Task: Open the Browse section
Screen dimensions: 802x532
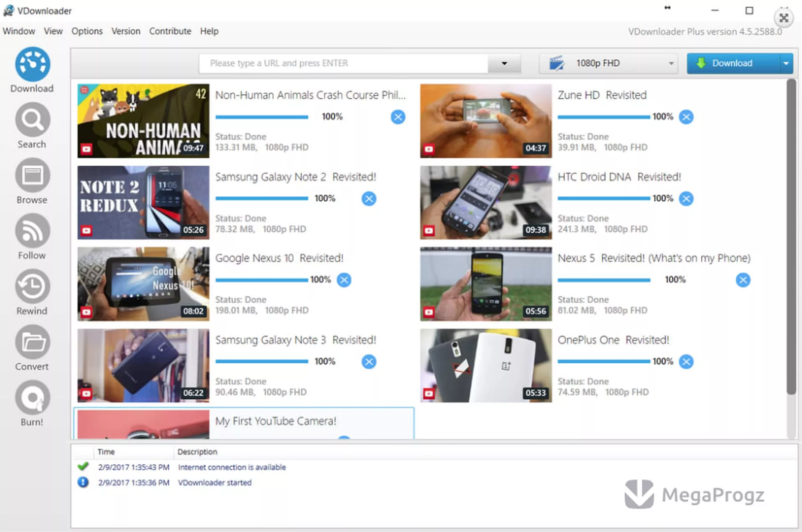Action: click(x=32, y=181)
